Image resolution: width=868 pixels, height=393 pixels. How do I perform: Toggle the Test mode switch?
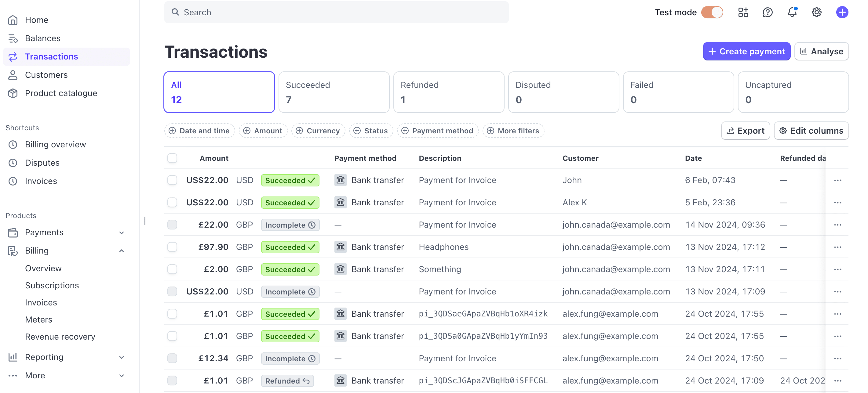pyautogui.click(x=712, y=13)
